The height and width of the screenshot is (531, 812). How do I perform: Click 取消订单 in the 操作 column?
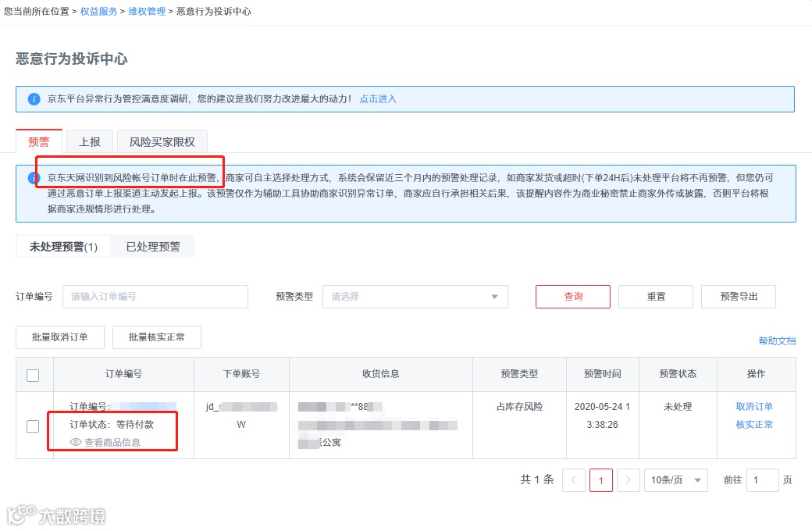coord(754,407)
